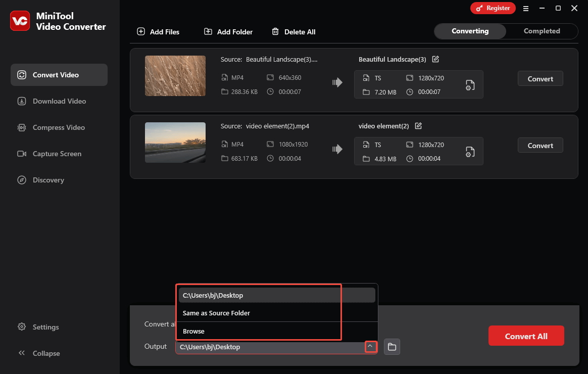Image resolution: width=588 pixels, height=374 pixels.
Task: Close the MiniTool window
Action: click(x=574, y=8)
